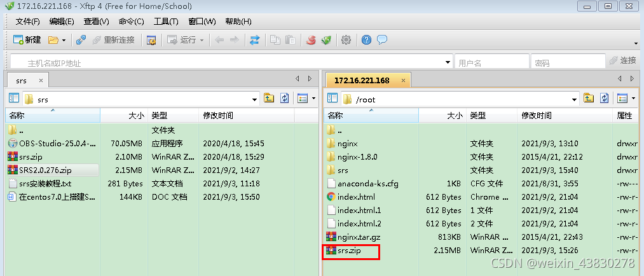Click the green Xftp icon in the toolbar
This screenshot has width=644, height=276.
point(326,40)
